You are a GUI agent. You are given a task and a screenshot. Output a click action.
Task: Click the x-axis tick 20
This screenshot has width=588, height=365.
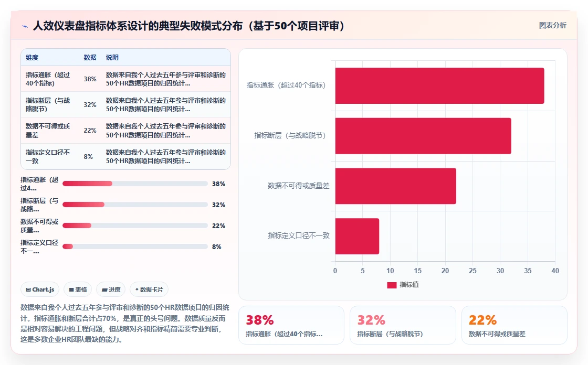(x=445, y=271)
